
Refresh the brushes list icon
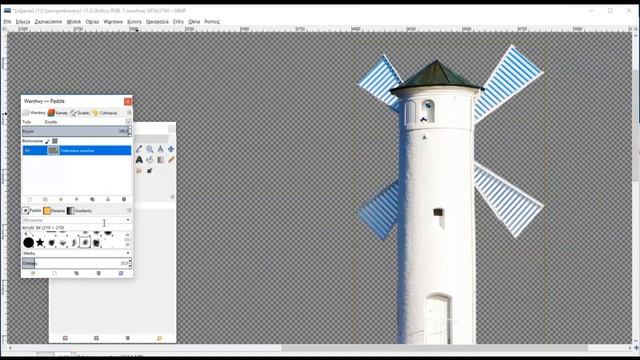(121, 273)
